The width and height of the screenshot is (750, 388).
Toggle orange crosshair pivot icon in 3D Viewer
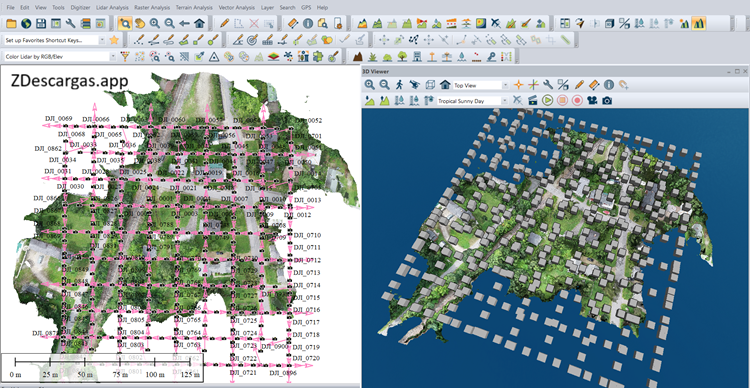pyautogui.click(x=518, y=85)
